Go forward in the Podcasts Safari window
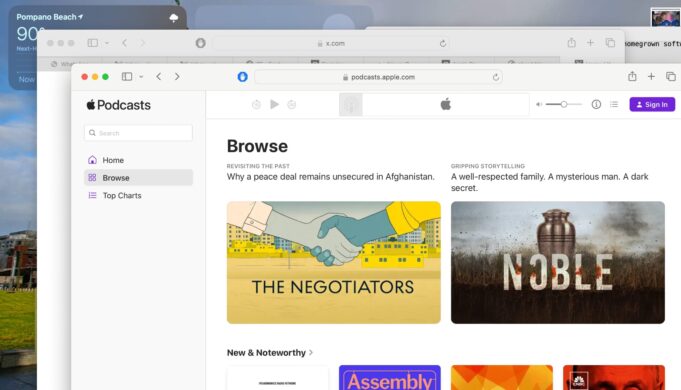This screenshot has width=681, height=390. (x=177, y=77)
